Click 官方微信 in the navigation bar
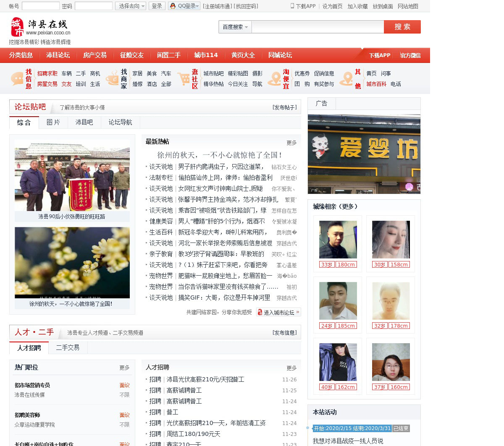The image size is (504, 446). tap(410, 55)
